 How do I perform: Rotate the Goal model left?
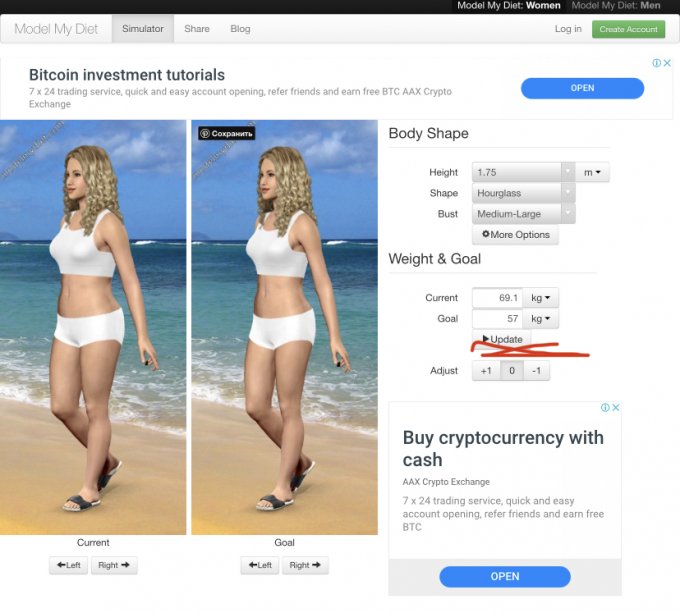click(259, 565)
